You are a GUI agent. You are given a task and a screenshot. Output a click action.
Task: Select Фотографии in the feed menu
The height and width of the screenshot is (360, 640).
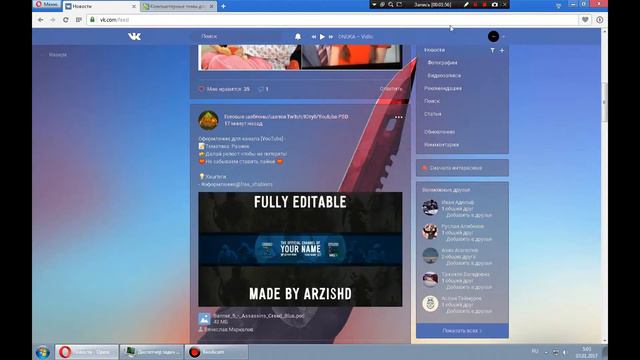[x=442, y=62]
